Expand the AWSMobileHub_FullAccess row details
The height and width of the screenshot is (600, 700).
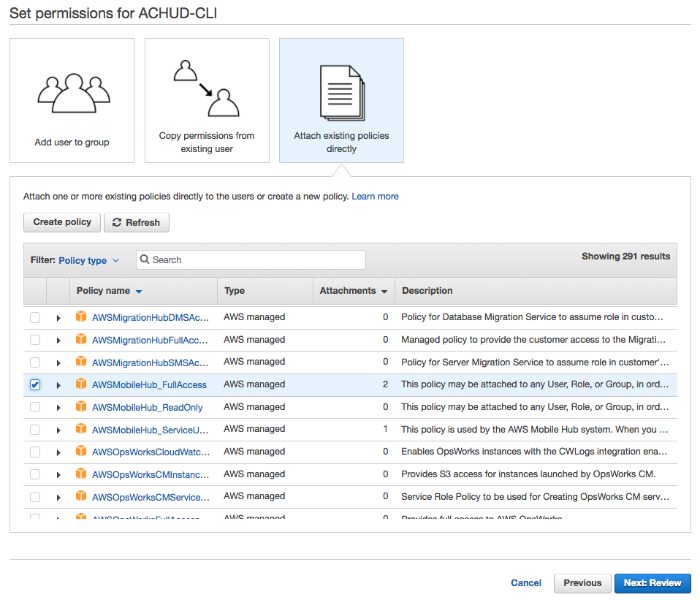tap(58, 385)
